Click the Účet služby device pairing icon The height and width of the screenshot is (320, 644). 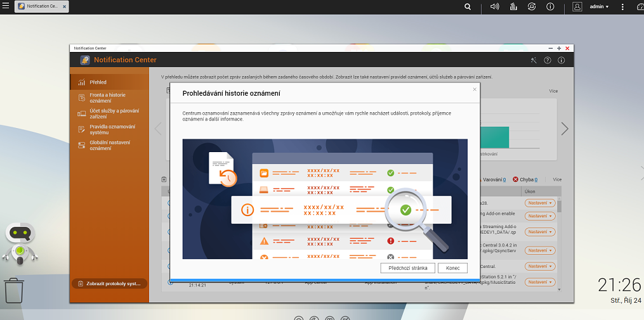[82, 113]
